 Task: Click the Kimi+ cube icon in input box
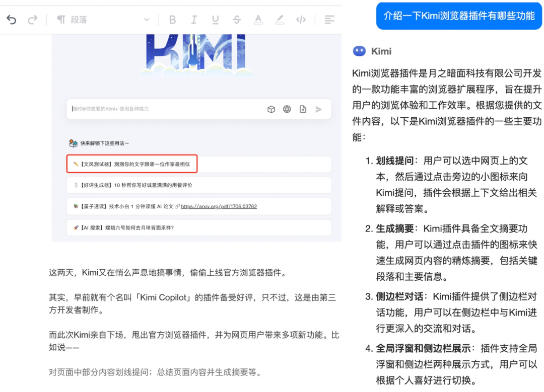point(271,110)
